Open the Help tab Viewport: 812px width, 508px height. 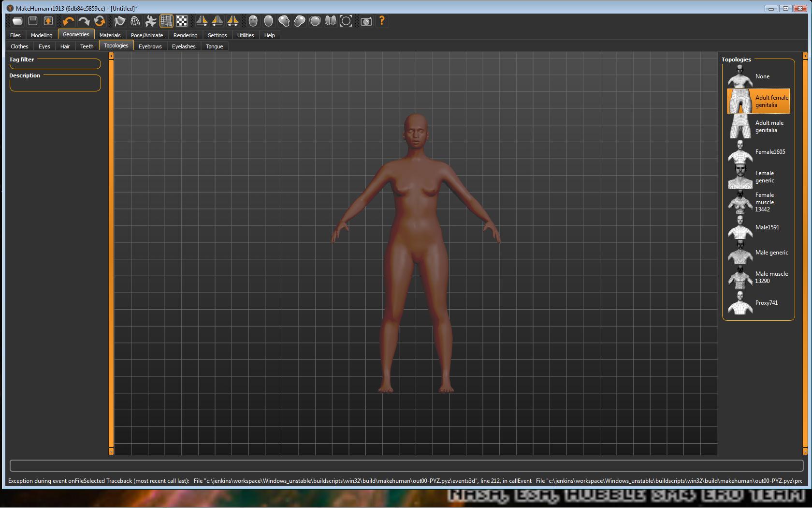pos(270,35)
